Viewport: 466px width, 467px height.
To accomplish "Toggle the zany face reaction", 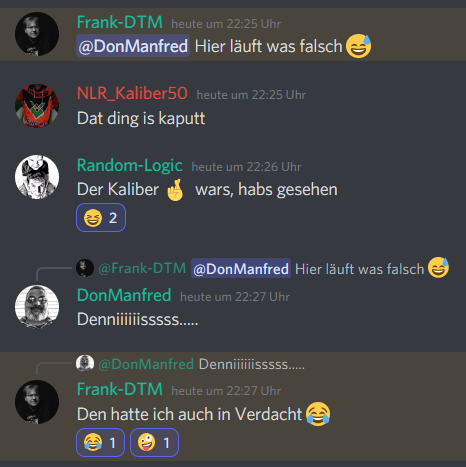I will 154,442.
